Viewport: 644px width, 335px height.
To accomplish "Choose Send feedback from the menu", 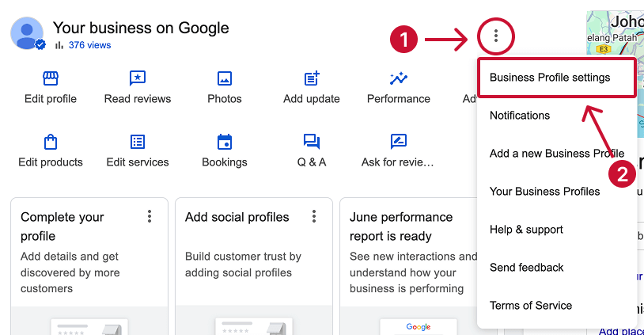I will [x=557, y=268].
